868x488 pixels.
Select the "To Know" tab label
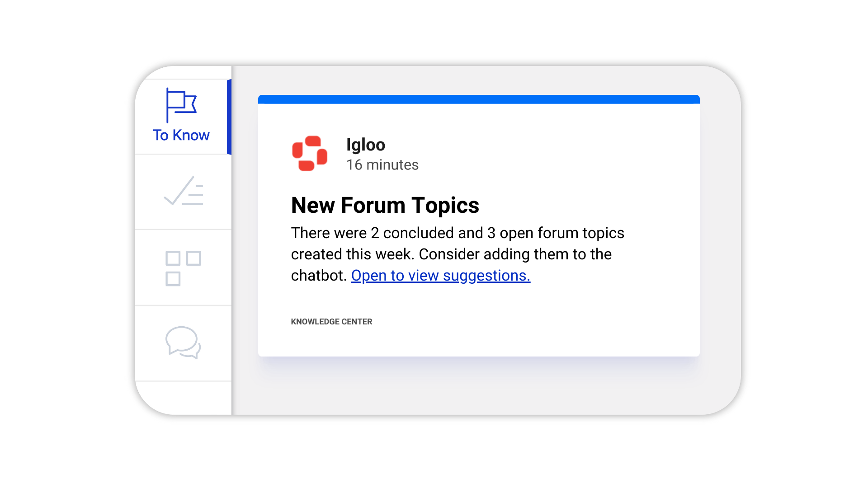[x=181, y=135]
